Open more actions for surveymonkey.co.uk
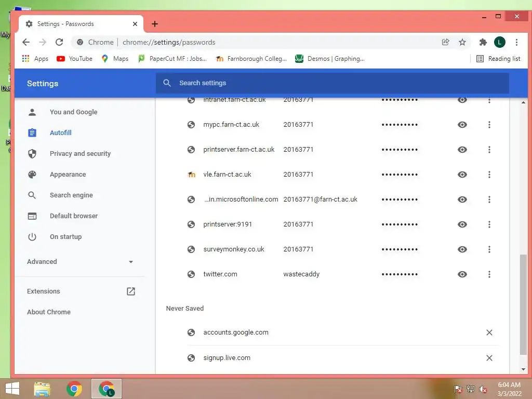 [489, 249]
